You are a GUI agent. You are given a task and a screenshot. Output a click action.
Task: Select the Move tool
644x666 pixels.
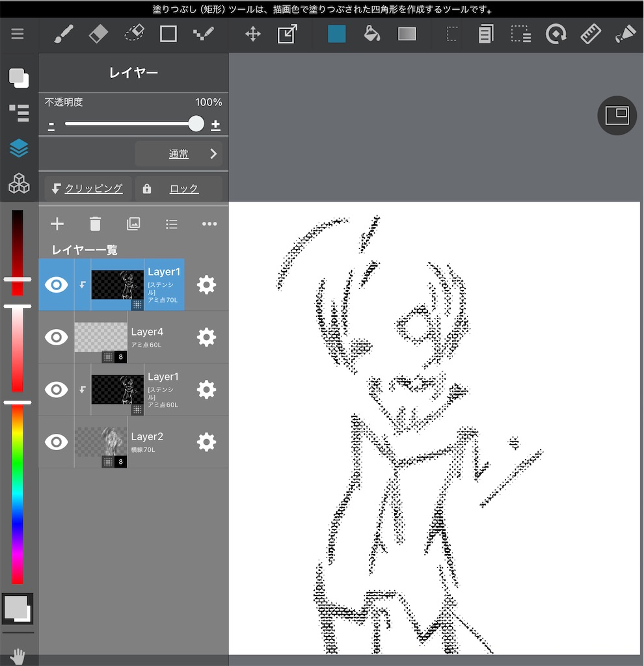coord(253,34)
